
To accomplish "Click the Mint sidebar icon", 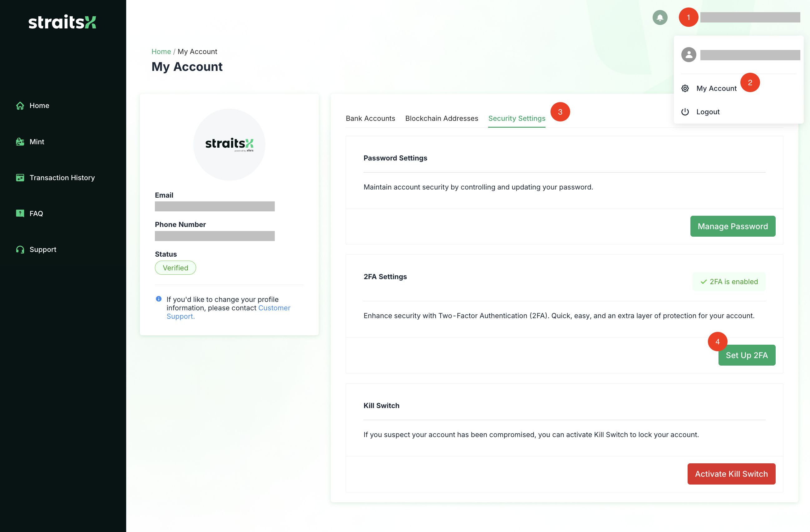I will tap(20, 142).
